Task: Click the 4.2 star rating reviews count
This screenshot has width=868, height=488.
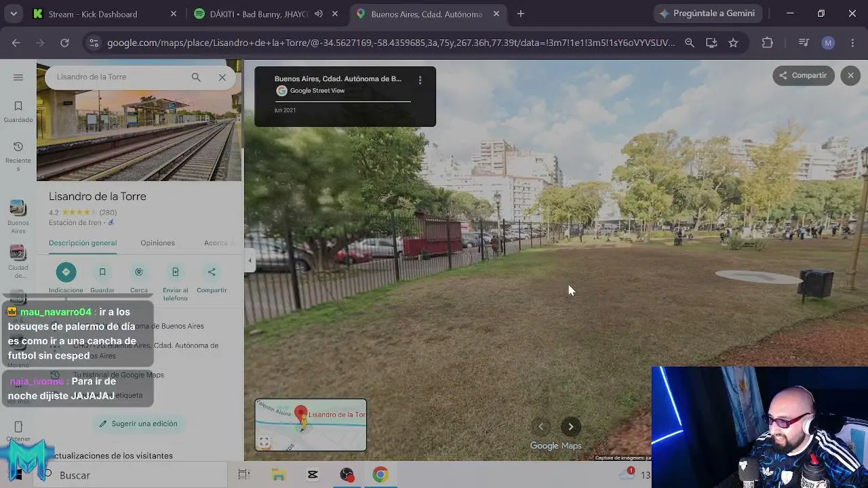Action: (108, 213)
